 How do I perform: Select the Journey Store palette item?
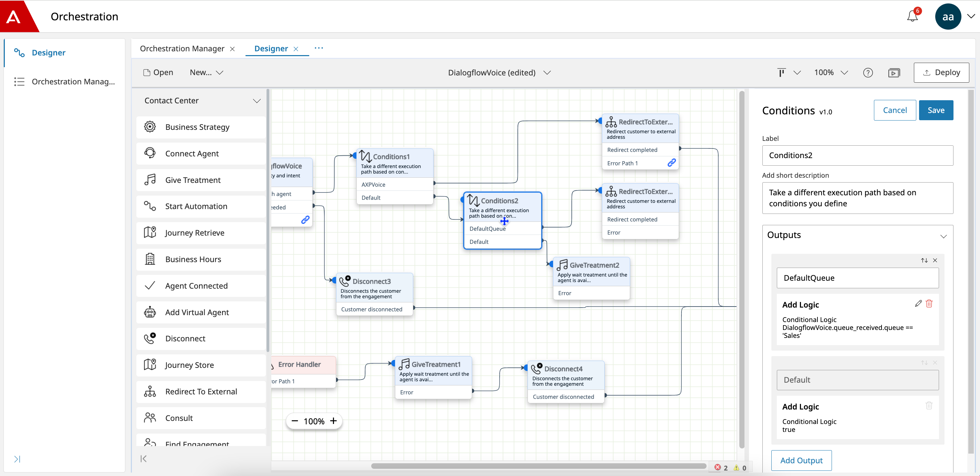point(201,365)
